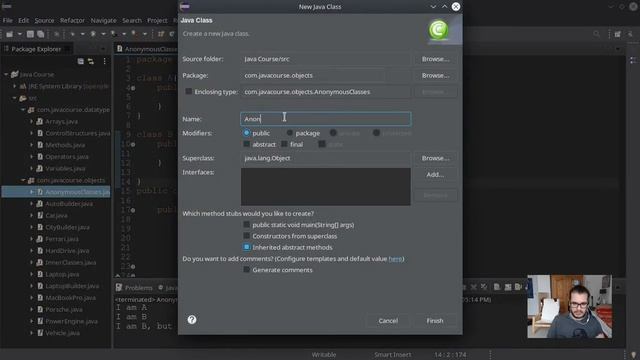
Task: Check public static void main stub checkbox
Action: point(246,224)
